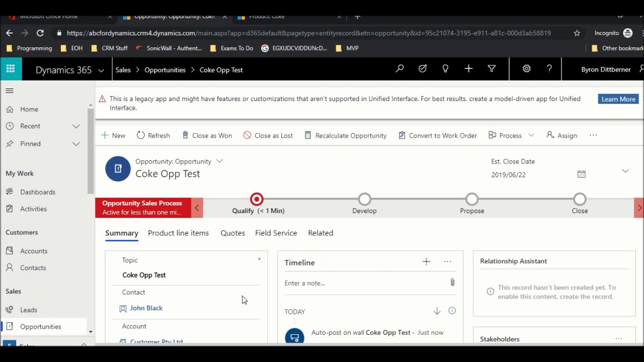Select the Qualify stage circle

[x=257, y=199]
